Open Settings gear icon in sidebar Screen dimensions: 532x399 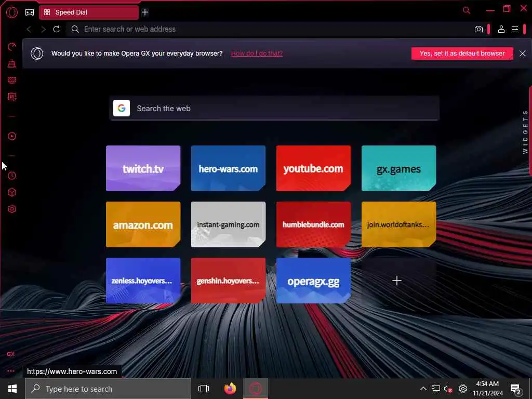pyautogui.click(x=12, y=209)
